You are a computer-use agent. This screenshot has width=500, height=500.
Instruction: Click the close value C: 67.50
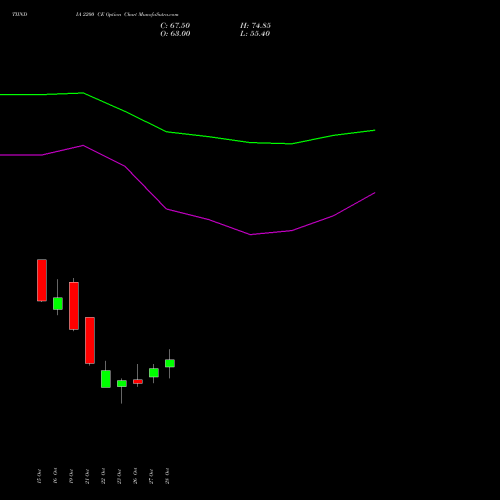pyautogui.click(x=175, y=26)
